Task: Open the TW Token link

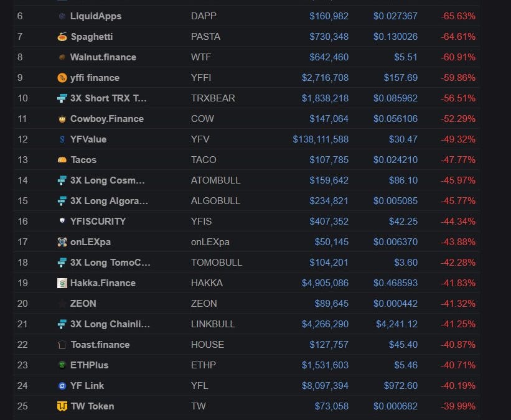Action: 93,406
